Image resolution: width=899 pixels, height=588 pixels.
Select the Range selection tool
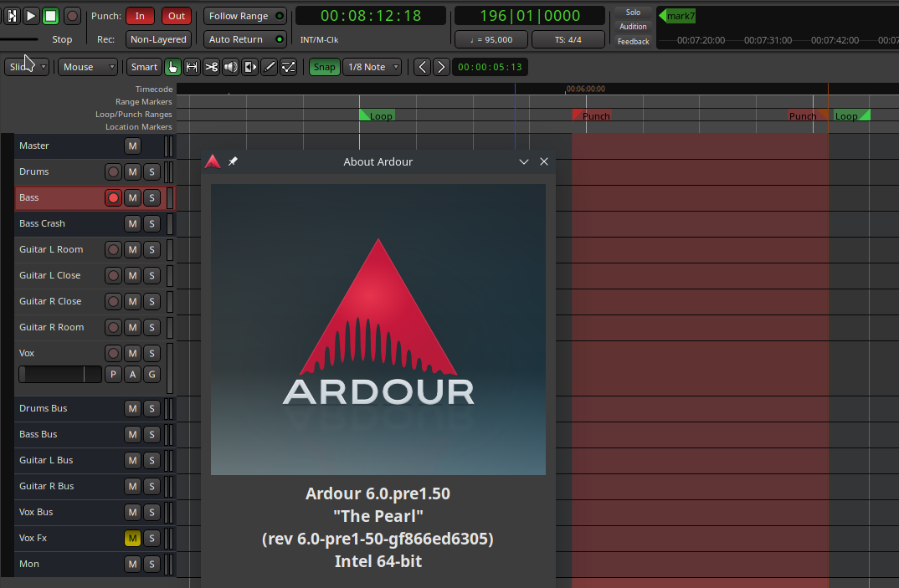[192, 67]
